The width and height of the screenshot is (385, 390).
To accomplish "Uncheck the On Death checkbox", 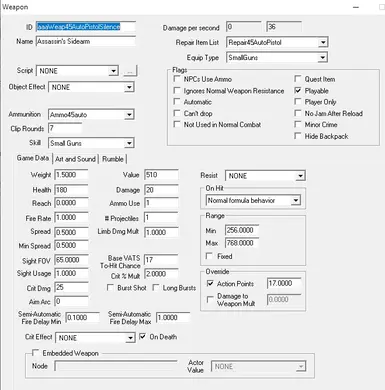I will point(142,337).
